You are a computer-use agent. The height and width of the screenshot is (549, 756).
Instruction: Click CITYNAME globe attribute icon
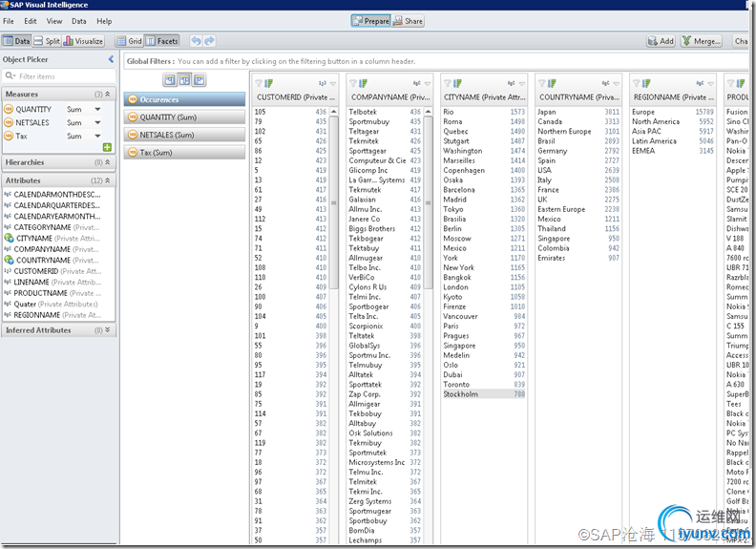(x=9, y=239)
